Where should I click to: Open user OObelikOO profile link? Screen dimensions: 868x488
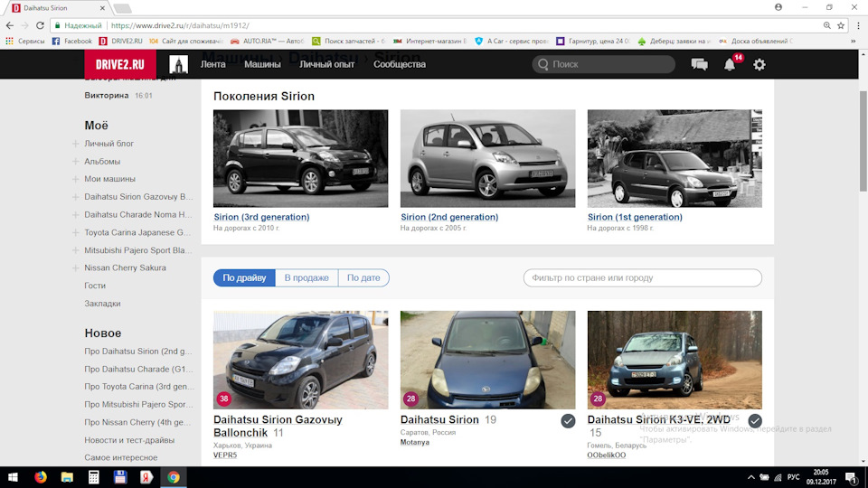tap(607, 455)
